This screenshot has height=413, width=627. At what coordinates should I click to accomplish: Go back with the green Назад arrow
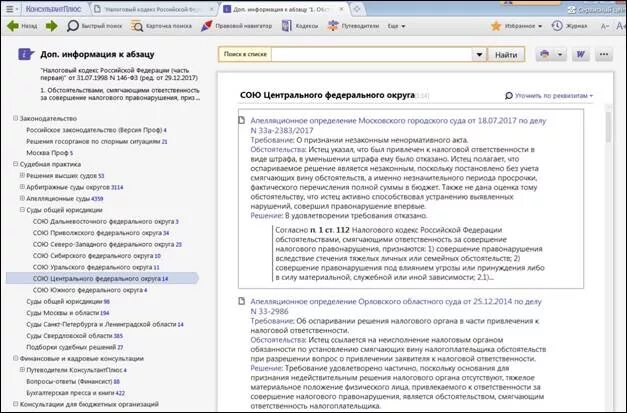pos(22,26)
